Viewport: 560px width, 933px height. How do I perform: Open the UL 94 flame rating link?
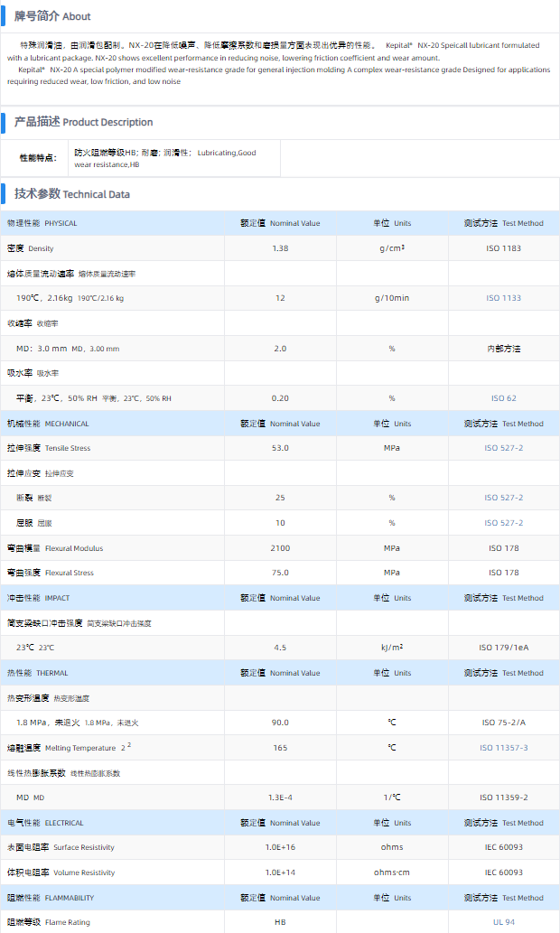pos(504,922)
